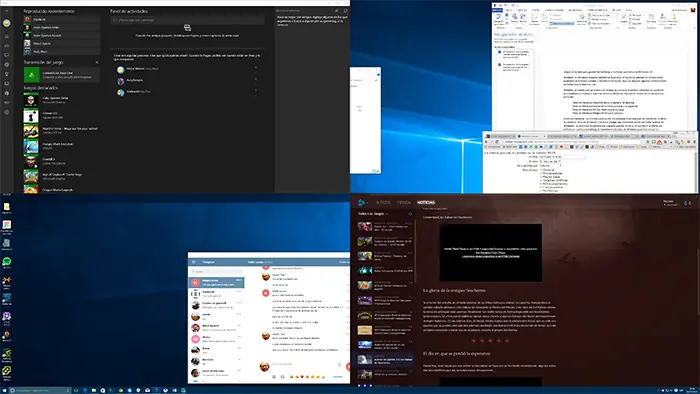This screenshot has height=394, width=700.
Task: Open the Battle.net profile name dropdown
Action: (x=670, y=202)
